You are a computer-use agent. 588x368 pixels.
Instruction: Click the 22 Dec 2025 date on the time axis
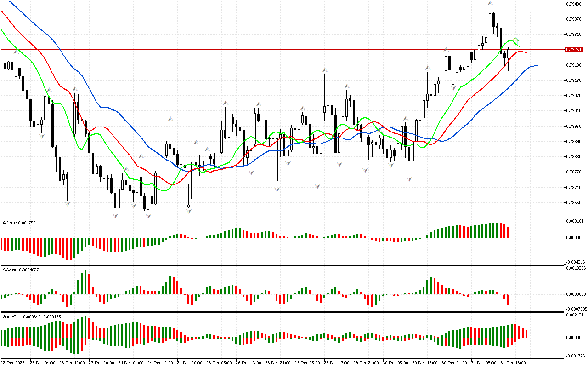(14, 362)
